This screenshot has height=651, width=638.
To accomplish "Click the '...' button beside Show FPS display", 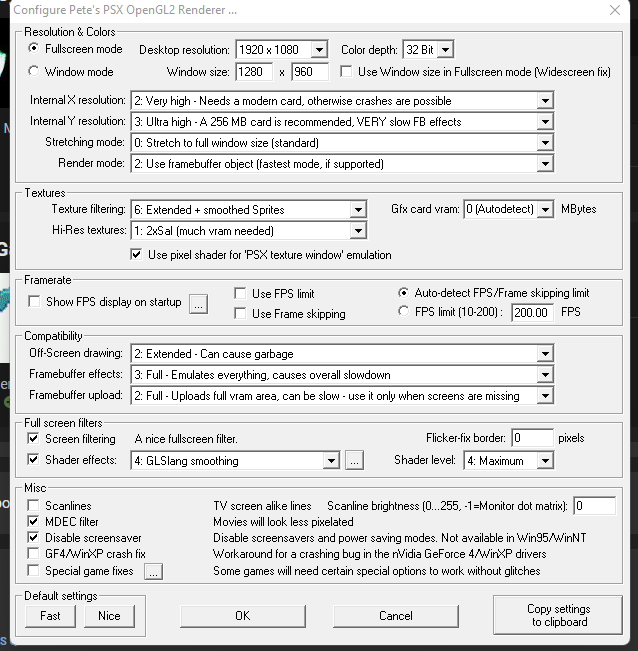I will click(x=198, y=304).
